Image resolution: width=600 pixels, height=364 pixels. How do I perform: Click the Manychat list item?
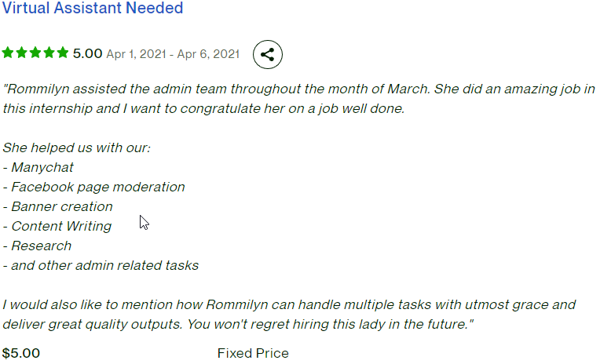coord(38,167)
